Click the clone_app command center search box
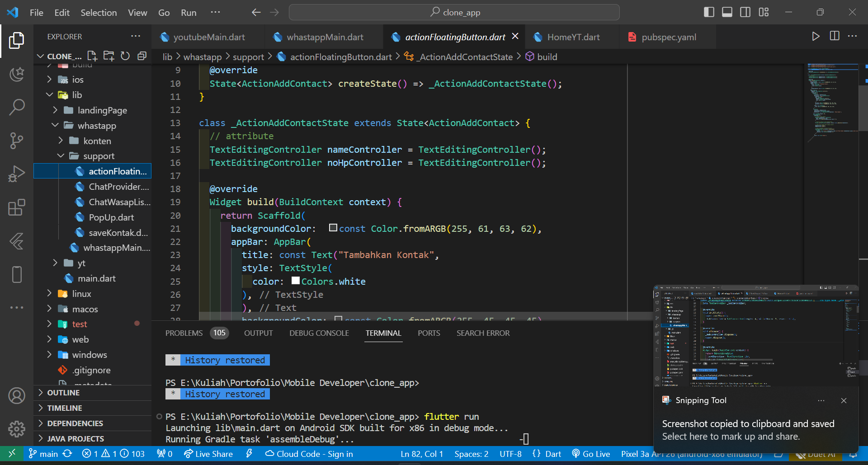Viewport: 868px width, 465px height. pyautogui.click(x=454, y=12)
